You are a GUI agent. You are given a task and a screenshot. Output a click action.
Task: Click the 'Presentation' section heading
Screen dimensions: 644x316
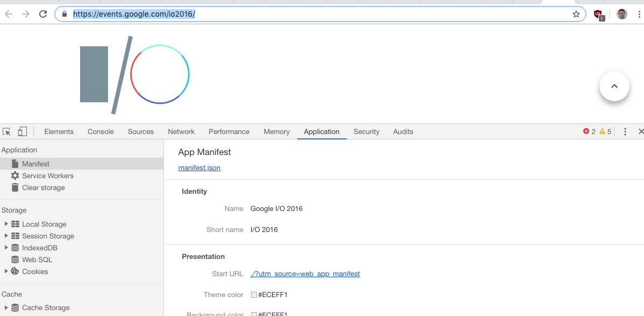click(203, 256)
